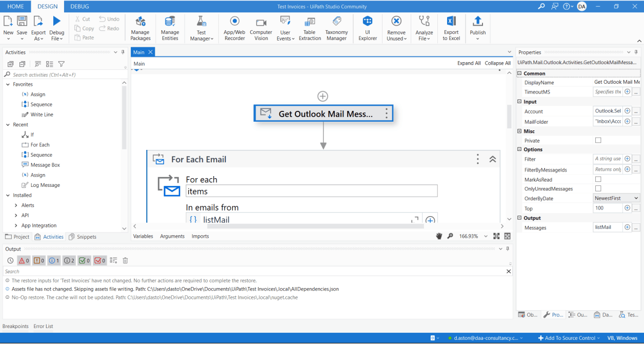Run Debug File play icon
Viewport: 644px width, 363px height.
tap(57, 21)
